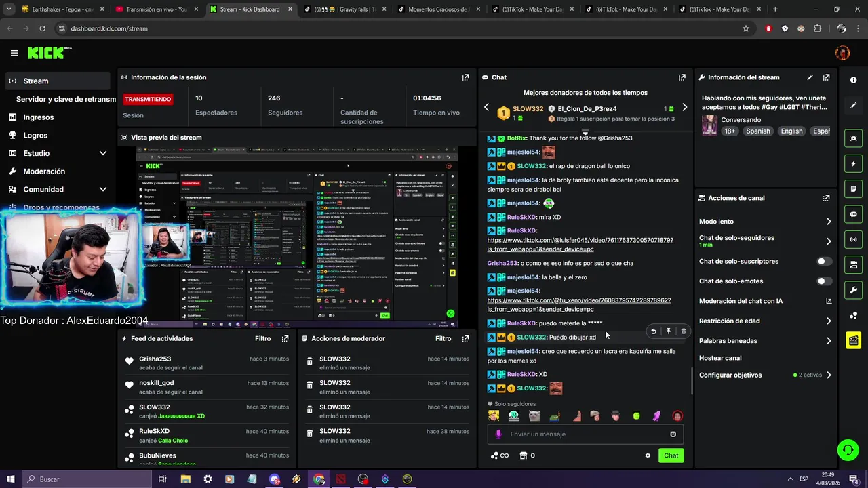Reply to the hovered chat message with the arrow icon

(654, 331)
